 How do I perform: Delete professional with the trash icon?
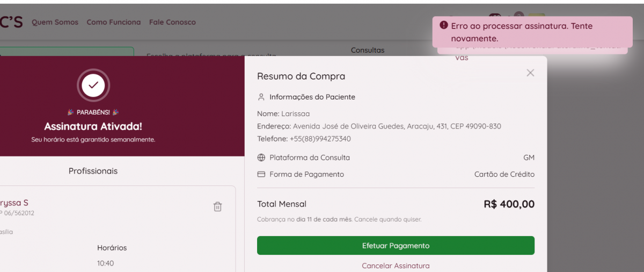tap(217, 206)
